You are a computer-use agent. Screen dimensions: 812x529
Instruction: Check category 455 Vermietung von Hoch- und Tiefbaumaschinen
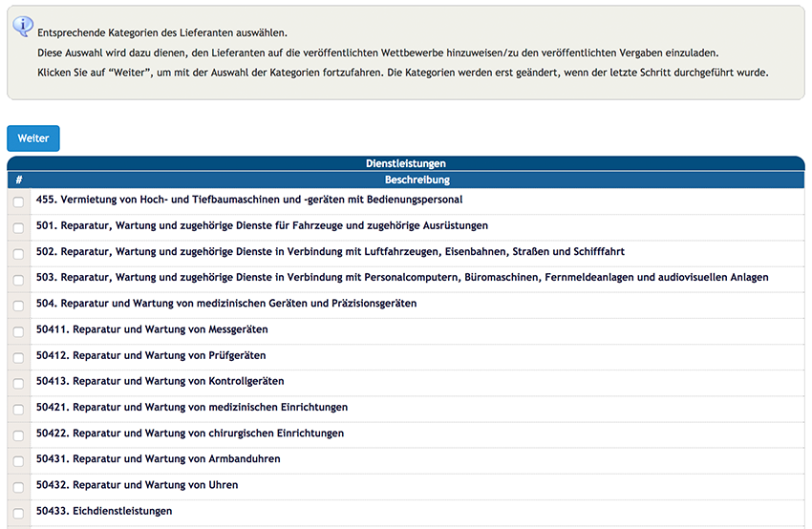pos(19,201)
